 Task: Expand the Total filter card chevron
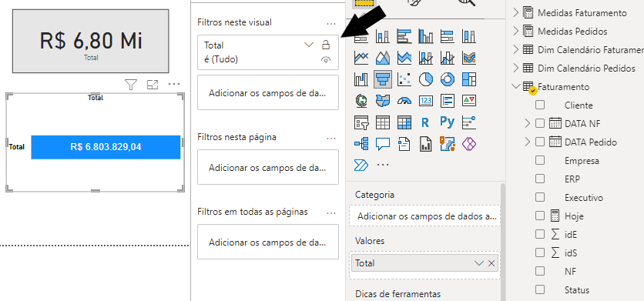click(309, 45)
